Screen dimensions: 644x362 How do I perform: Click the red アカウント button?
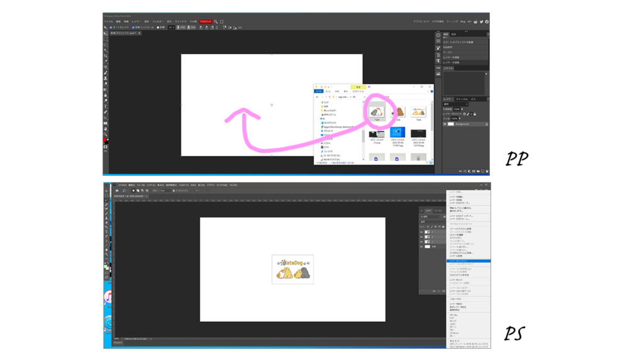coord(206,21)
